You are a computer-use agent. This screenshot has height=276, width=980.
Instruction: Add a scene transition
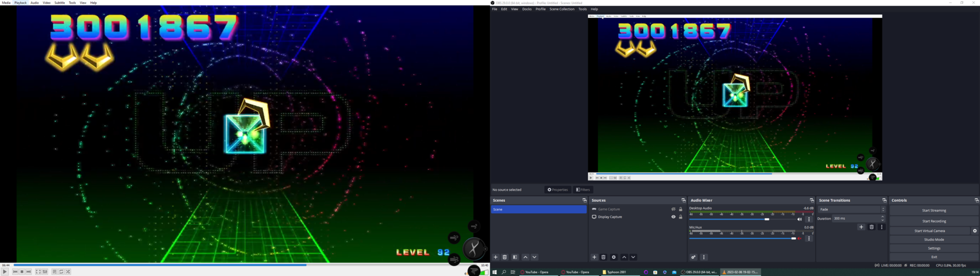tap(861, 227)
